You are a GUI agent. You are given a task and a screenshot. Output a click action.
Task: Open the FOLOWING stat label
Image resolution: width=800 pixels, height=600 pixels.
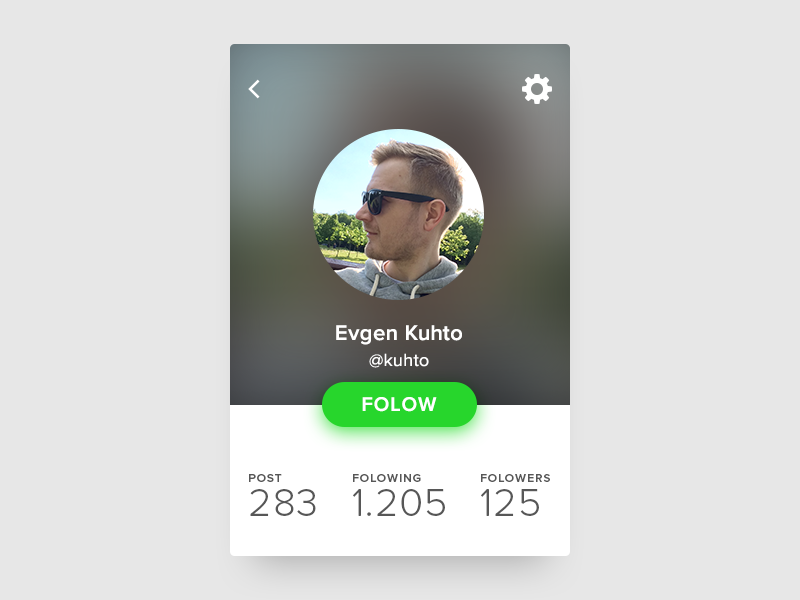pyautogui.click(x=387, y=478)
